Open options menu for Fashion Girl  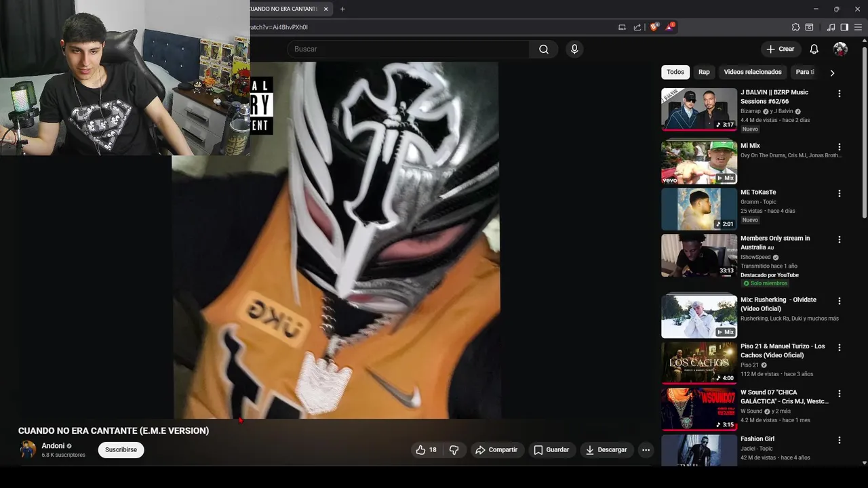point(840,440)
